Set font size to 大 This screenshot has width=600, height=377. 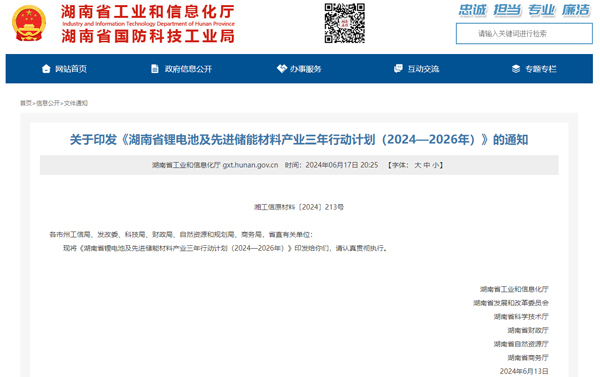tap(417, 165)
